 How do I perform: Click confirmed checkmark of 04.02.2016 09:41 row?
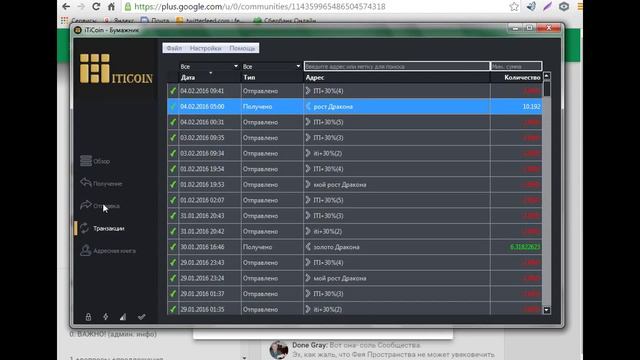point(173,91)
